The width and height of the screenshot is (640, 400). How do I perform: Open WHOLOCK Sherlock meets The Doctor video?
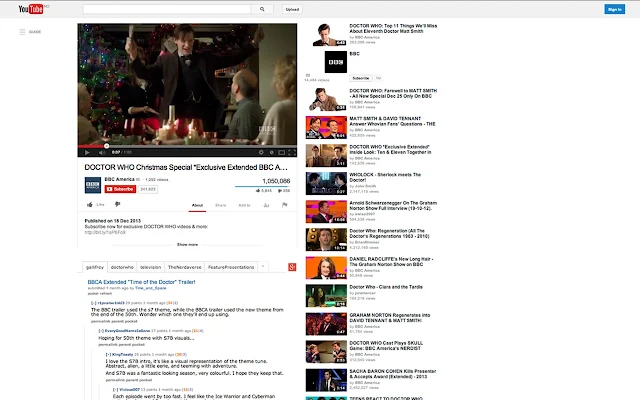point(385,177)
